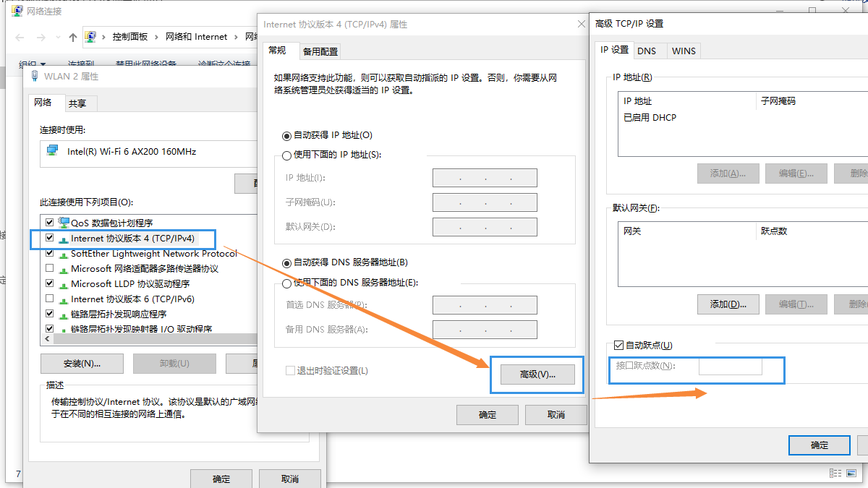Switch to large icons view in Network Connections status bar
This screenshot has height=488, width=868.
pyautogui.click(x=851, y=474)
